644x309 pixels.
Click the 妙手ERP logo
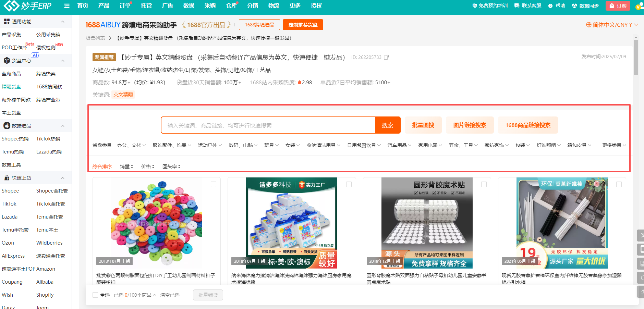pos(27,5)
